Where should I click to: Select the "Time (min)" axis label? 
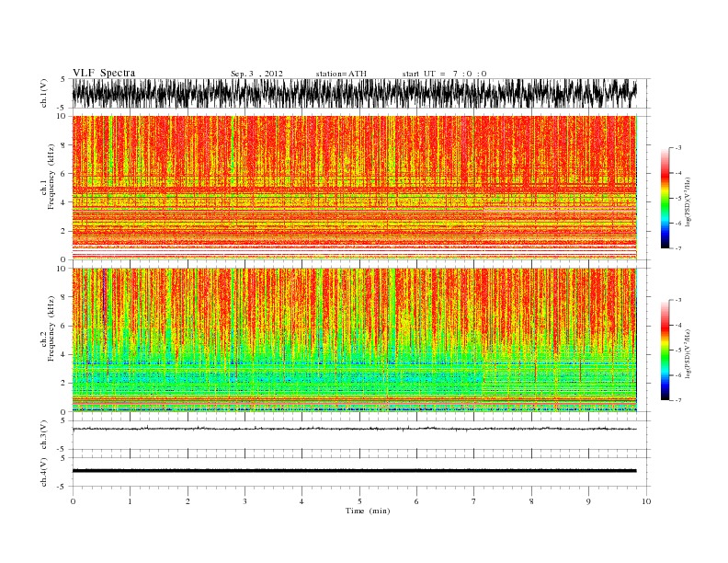[x=368, y=511]
